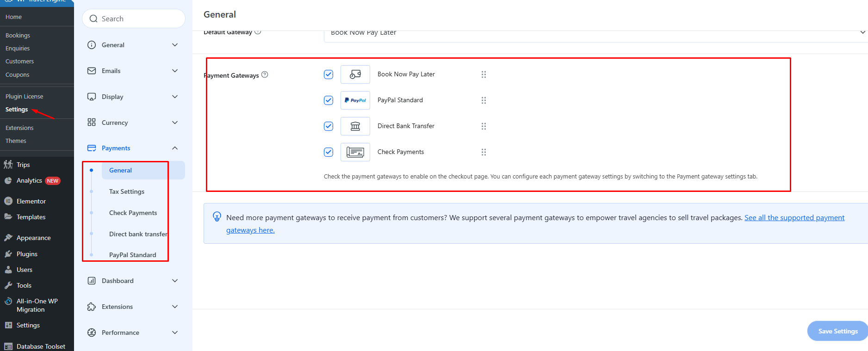This screenshot has height=351, width=868.
Task: Click the Search input field
Action: point(134,19)
